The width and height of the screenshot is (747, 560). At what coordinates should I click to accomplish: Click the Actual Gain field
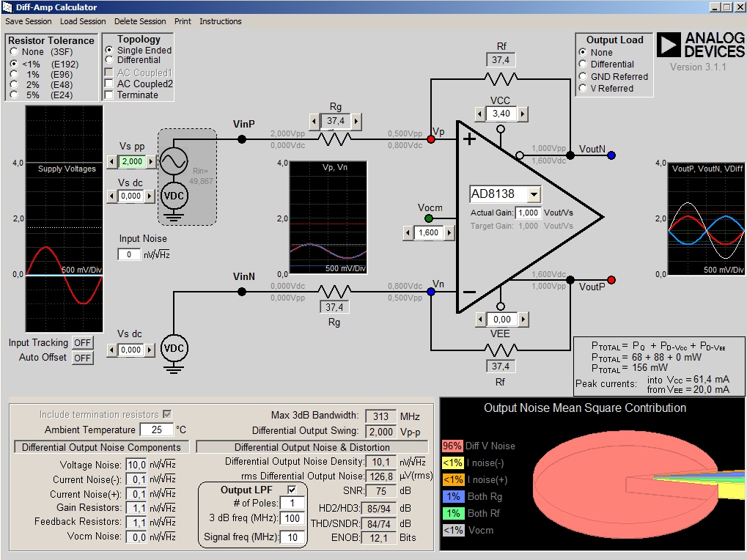click(528, 213)
